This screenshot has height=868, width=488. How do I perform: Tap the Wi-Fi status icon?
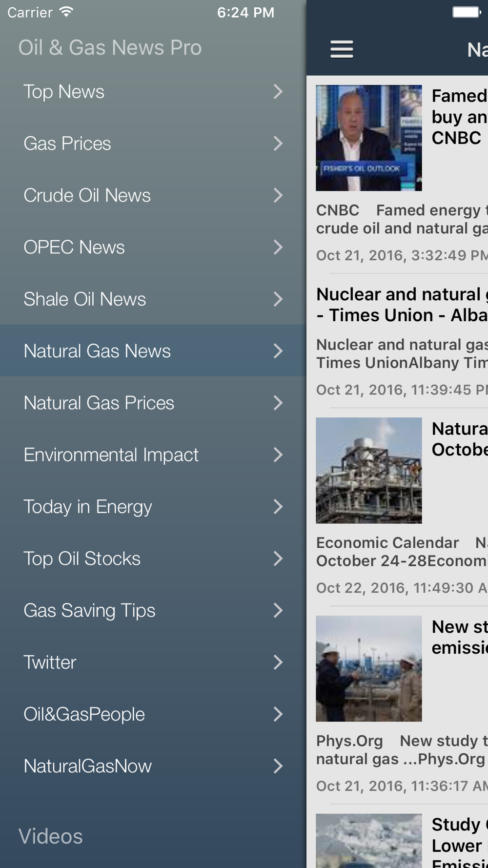pos(66,12)
